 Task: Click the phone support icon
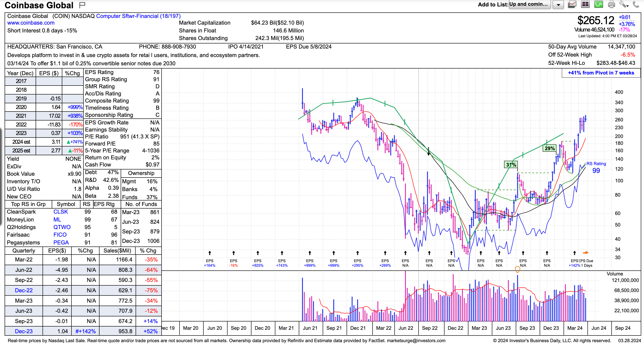[636, 4]
